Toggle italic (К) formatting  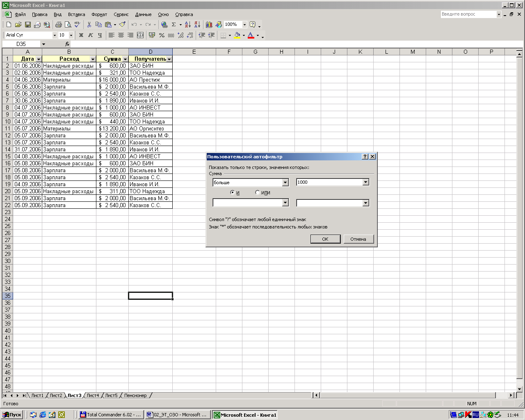[x=91, y=35]
